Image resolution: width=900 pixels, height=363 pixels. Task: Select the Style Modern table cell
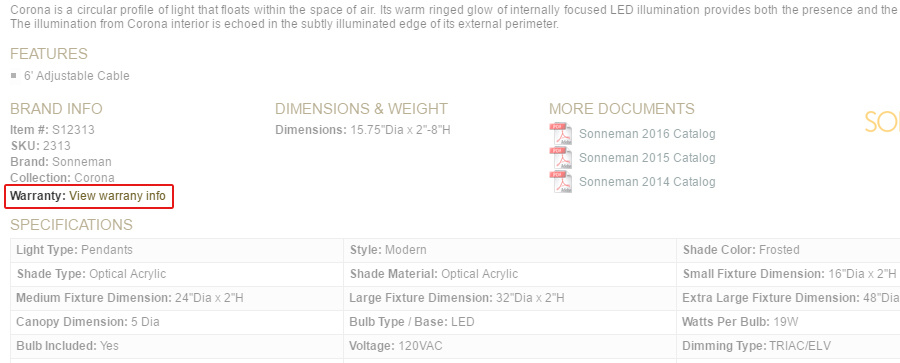(510, 250)
